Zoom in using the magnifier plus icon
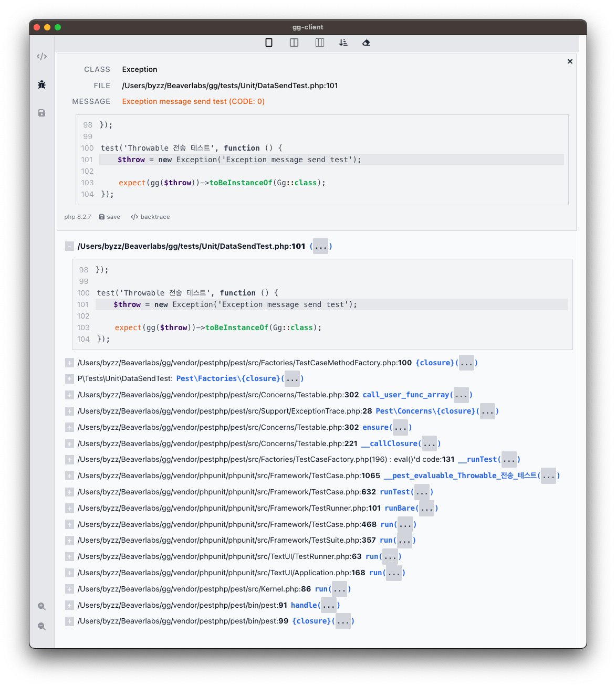Image resolution: width=616 pixels, height=687 pixels. point(42,607)
